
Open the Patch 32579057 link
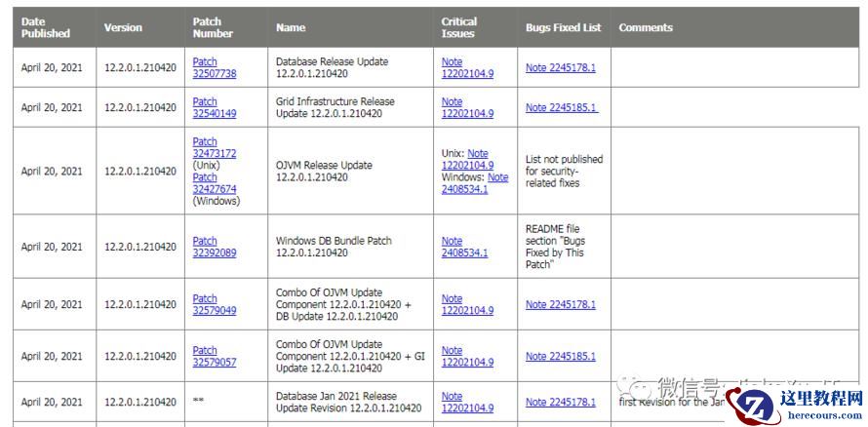pyautogui.click(x=215, y=356)
